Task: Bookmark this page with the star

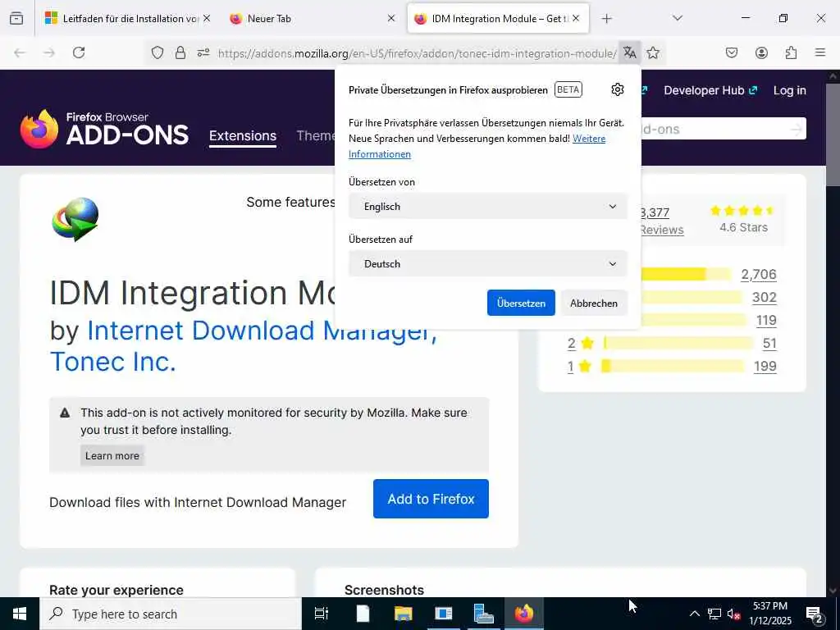Action: (x=653, y=52)
